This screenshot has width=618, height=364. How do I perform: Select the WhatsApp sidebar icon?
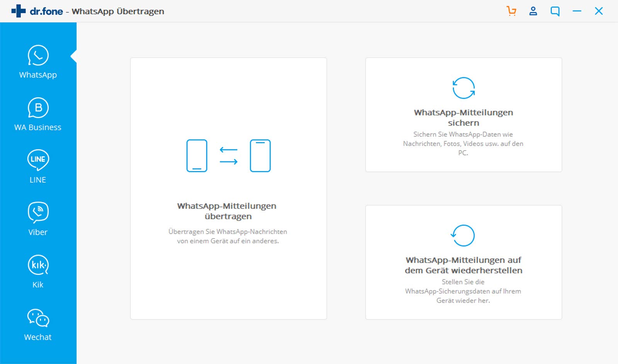click(x=38, y=56)
